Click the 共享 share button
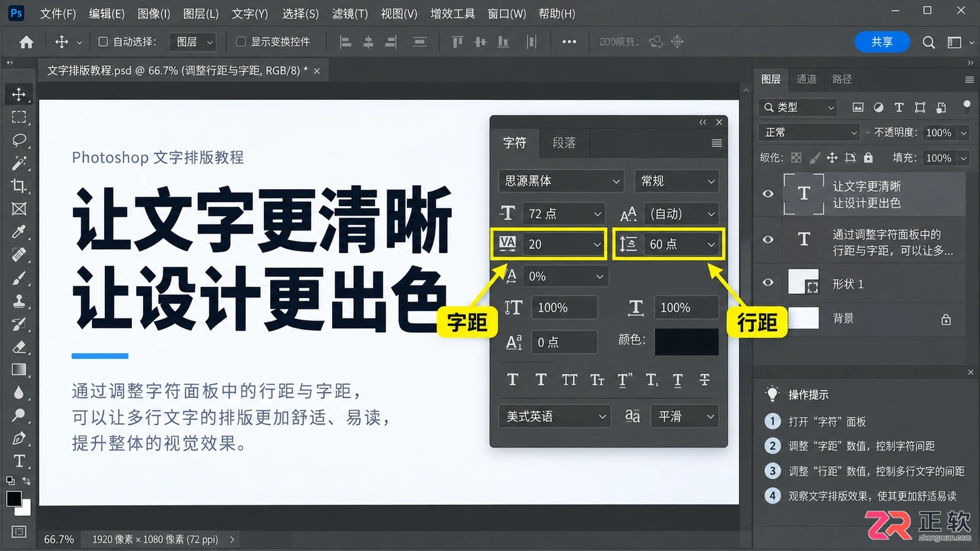This screenshot has width=980, height=551. pyautogui.click(x=883, y=42)
